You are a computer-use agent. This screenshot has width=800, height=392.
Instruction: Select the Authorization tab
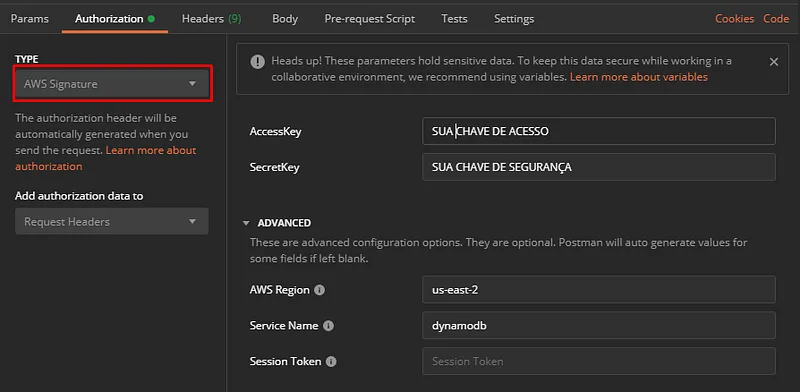coord(115,19)
